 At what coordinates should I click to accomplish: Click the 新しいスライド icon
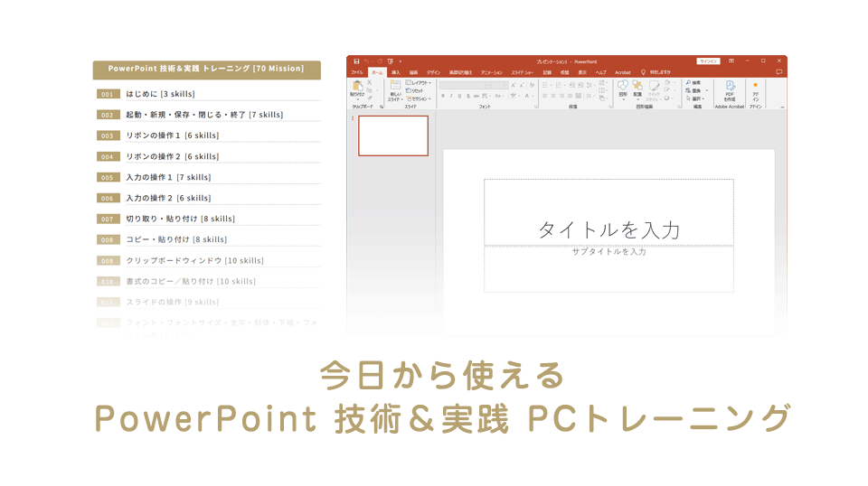click(395, 86)
